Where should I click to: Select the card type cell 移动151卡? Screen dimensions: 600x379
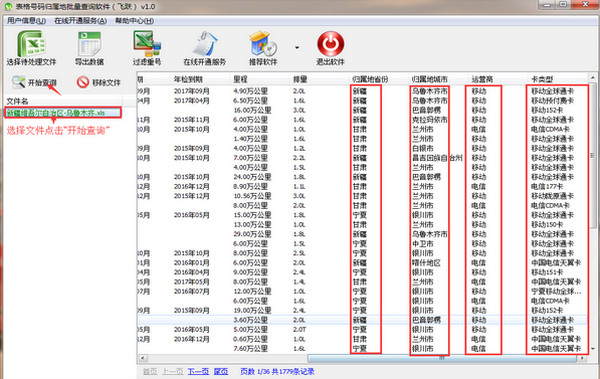[547, 272]
